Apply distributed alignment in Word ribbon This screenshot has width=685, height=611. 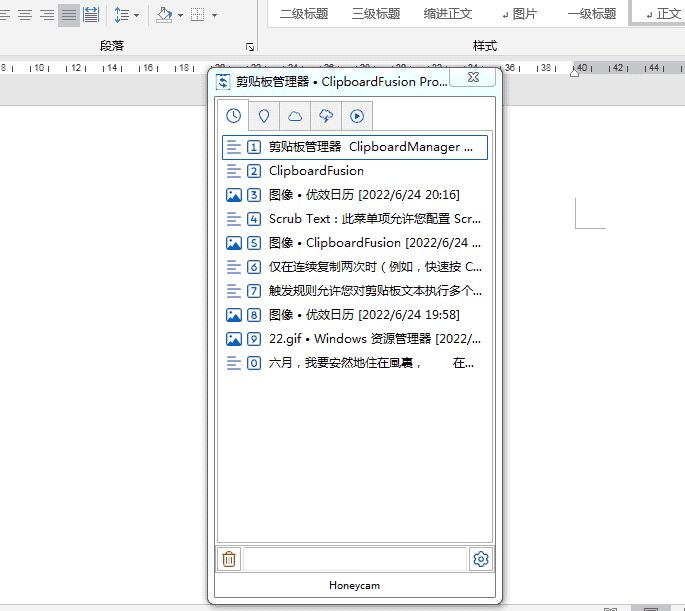[x=91, y=15]
